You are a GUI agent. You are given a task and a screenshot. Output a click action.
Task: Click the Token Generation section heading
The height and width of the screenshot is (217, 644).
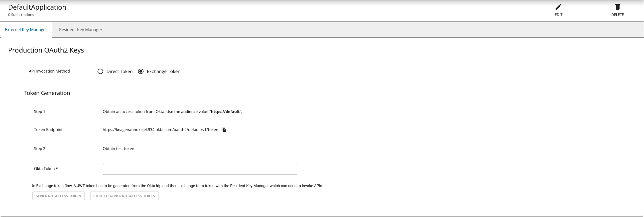click(x=47, y=93)
